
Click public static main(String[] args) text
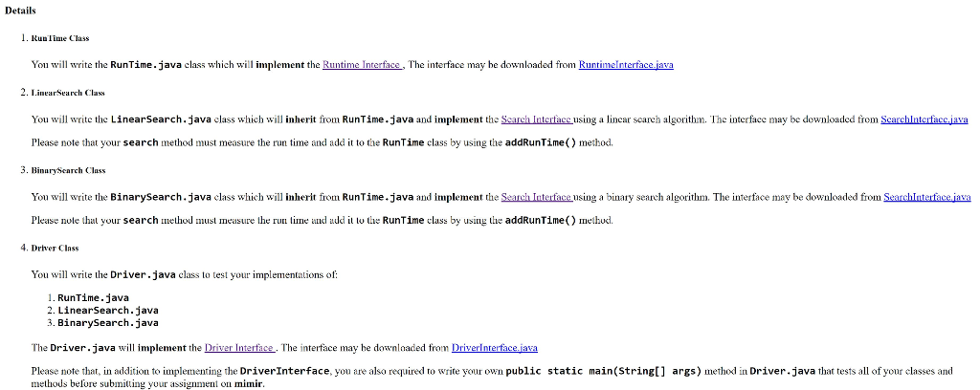[604, 371]
